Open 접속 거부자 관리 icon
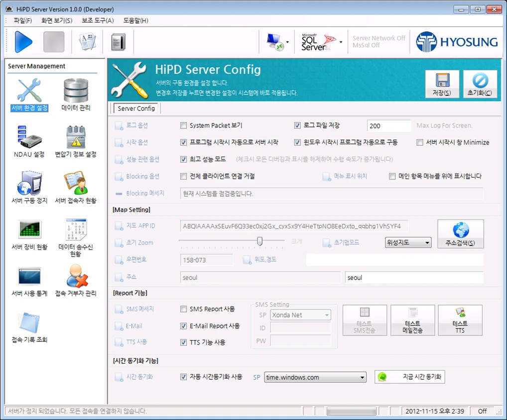Viewport: 507px width, 420px height. (x=76, y=281)
